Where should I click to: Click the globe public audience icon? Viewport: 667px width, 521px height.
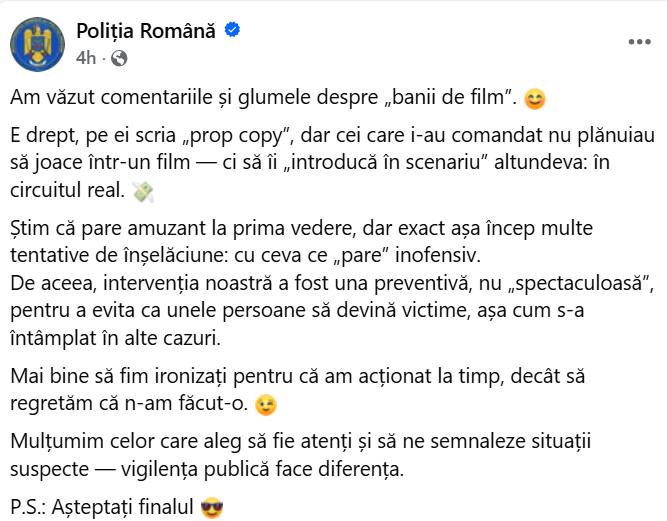pos(119,58)
